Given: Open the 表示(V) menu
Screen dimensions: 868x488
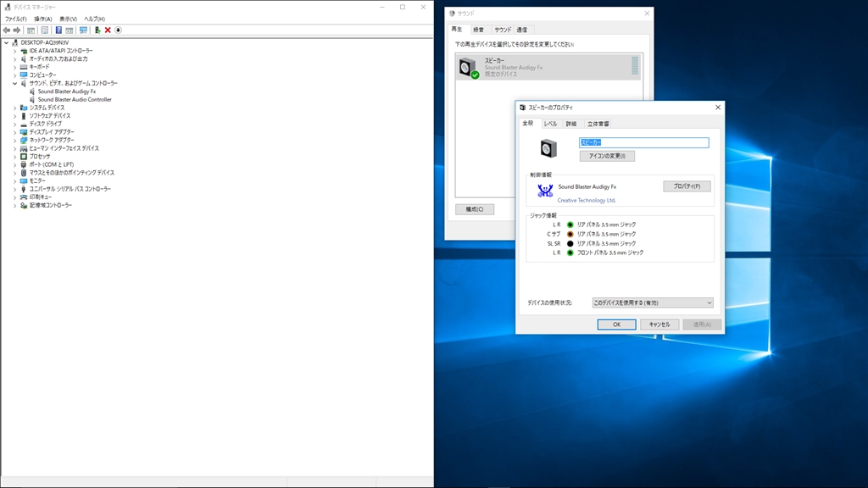Looking at the screenshot, I should 68,19.
